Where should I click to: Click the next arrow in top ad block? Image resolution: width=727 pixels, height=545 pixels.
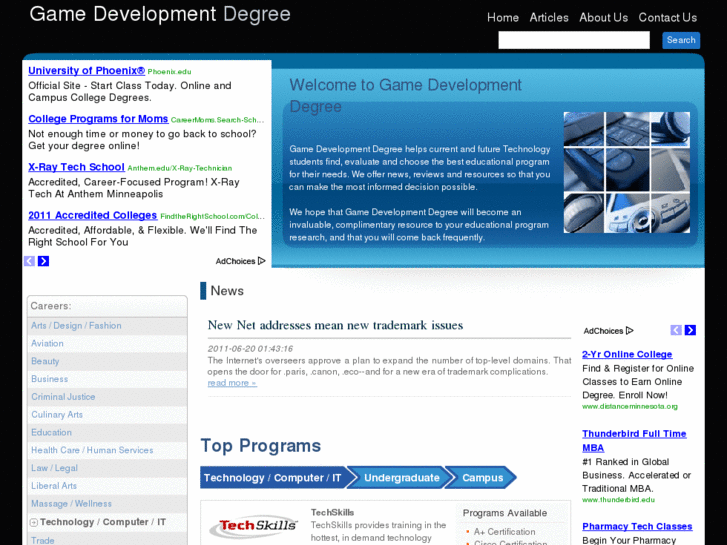pos(44,261)
